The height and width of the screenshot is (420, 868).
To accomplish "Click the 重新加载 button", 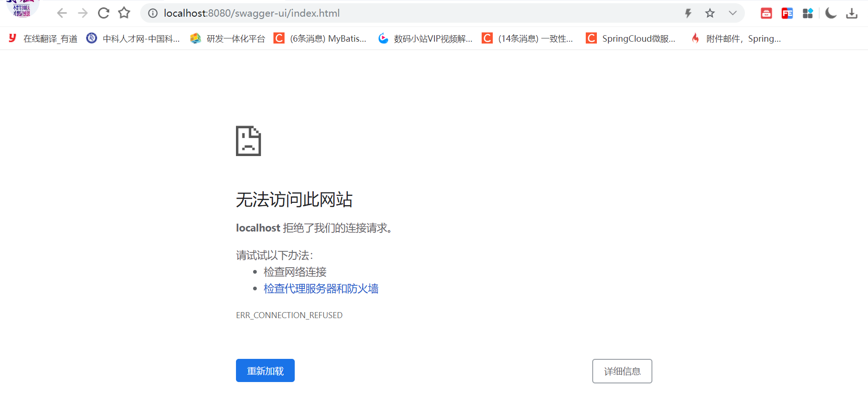I will click(265, 370).
